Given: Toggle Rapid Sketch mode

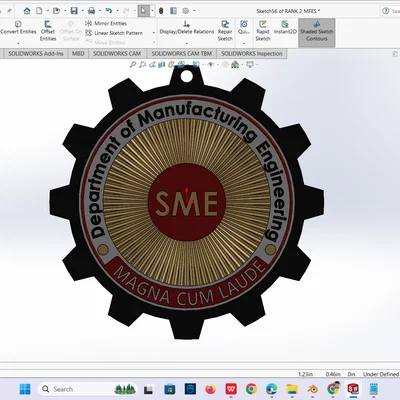Looking at the screenshot, I should pyautogui.click(x=263, y=31).
